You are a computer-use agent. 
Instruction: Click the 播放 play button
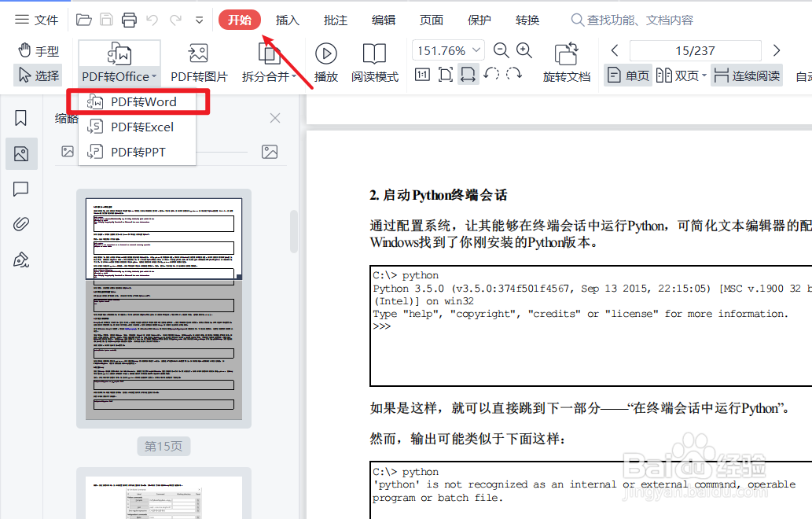tap(325, 62)
